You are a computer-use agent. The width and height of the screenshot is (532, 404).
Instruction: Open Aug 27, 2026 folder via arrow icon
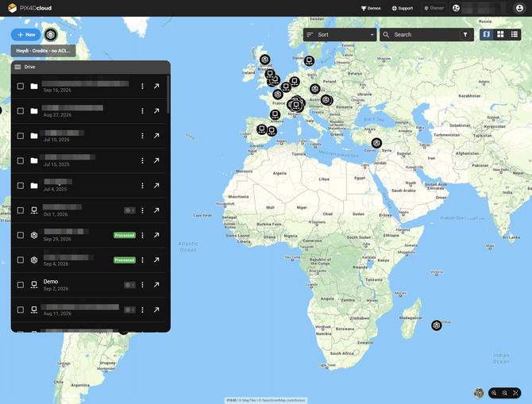click(156, 111)
